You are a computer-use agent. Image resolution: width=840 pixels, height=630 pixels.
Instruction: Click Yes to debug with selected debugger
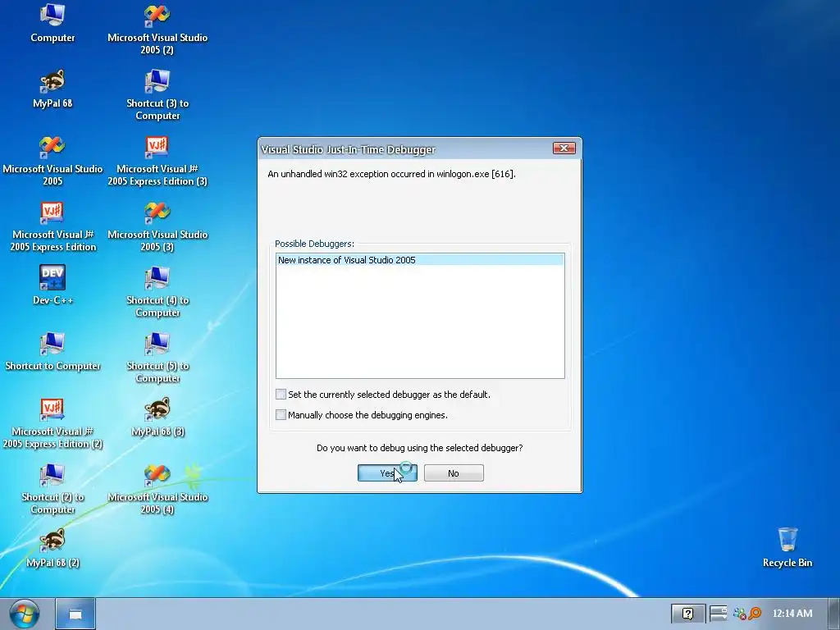387,473
